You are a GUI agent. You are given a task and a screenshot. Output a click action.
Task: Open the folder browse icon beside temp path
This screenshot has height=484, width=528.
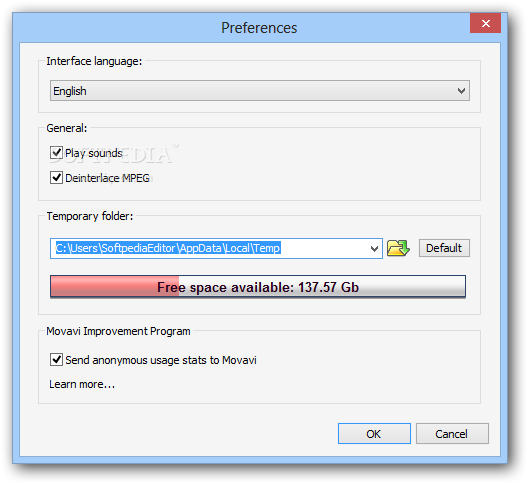click(398, 248)
